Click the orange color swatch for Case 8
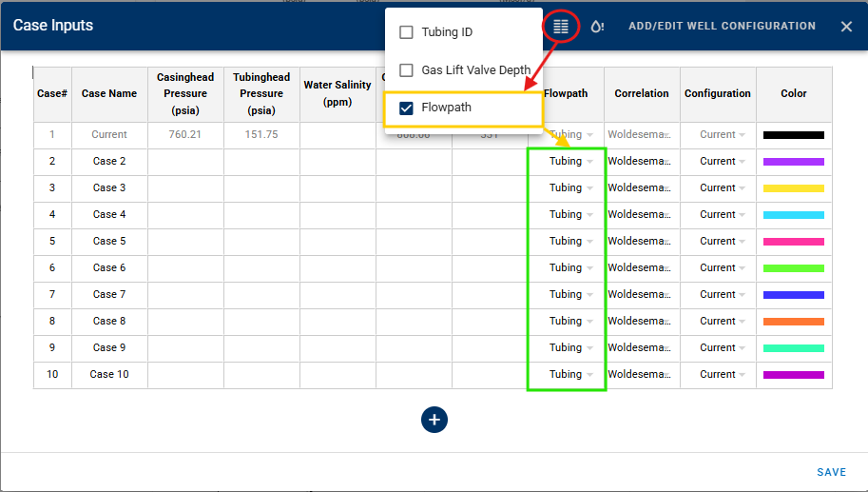The height and width of the screenshot is (492, 868). click(793, 322)
